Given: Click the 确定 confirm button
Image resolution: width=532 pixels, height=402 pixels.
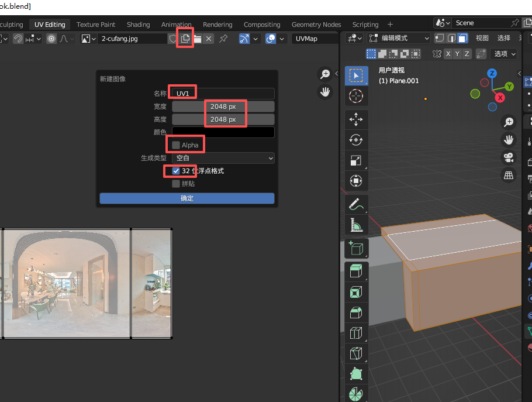Looking at the screenshot, I should tap(186, 198).
